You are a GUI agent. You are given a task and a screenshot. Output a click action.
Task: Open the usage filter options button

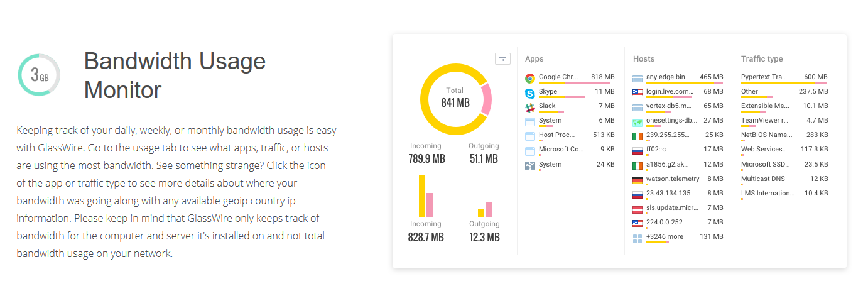click(x=502, y=59)
